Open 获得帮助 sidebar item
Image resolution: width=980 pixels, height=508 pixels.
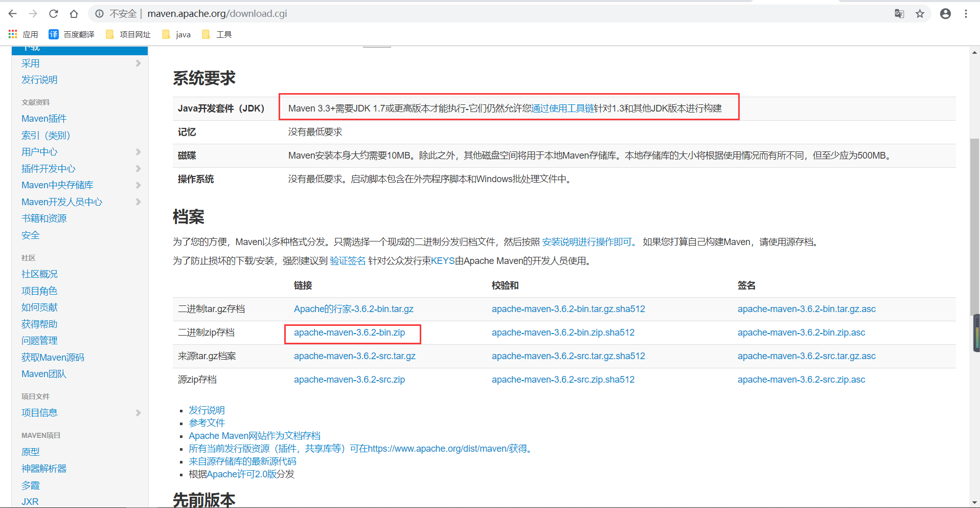[x=39, y=324]
